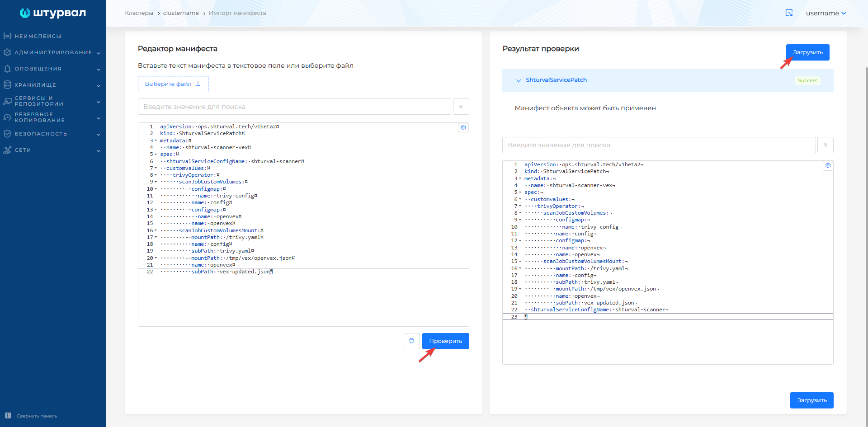Clear the result panel search field

pyautogui.click(x=825, y=145)
